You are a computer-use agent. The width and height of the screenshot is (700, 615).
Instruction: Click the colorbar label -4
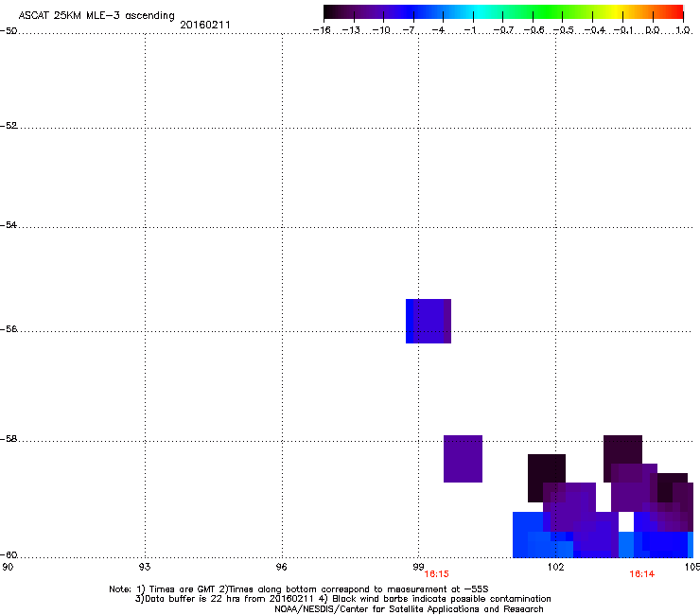pyautogui.click(x=439, y=30)
